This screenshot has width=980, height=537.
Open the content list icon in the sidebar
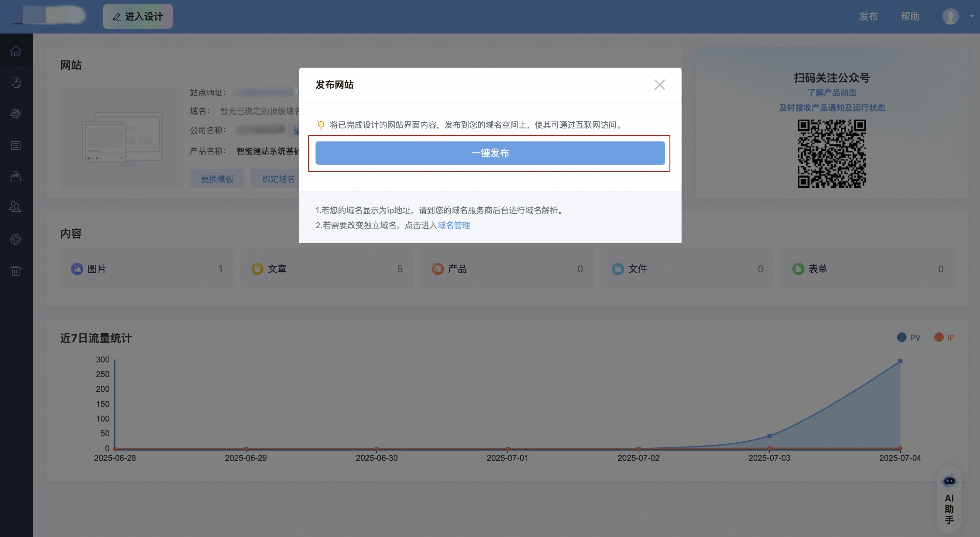pos(16,145)
